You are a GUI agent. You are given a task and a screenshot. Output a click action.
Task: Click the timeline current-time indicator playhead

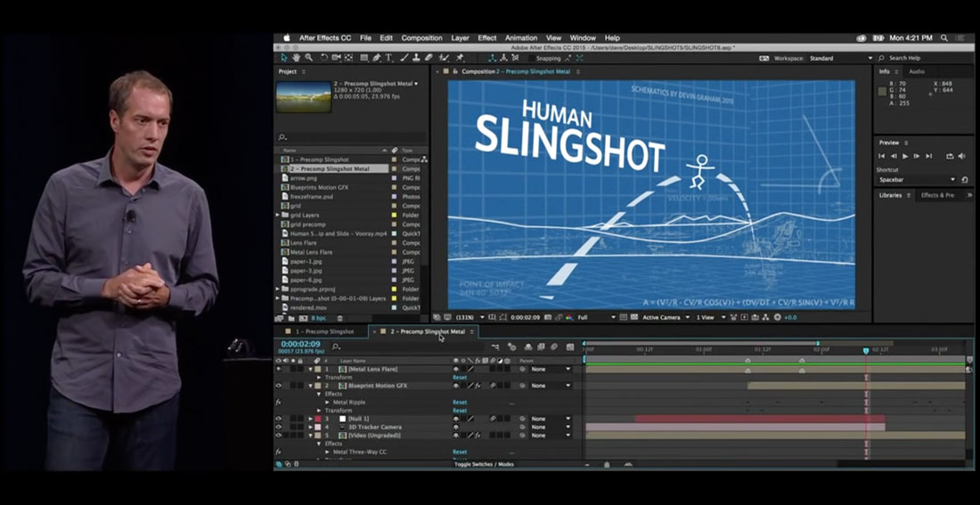tap(866, 351)
